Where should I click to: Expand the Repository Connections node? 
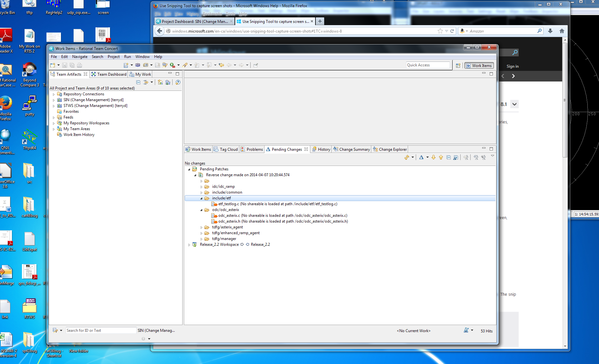pos(54,94)
